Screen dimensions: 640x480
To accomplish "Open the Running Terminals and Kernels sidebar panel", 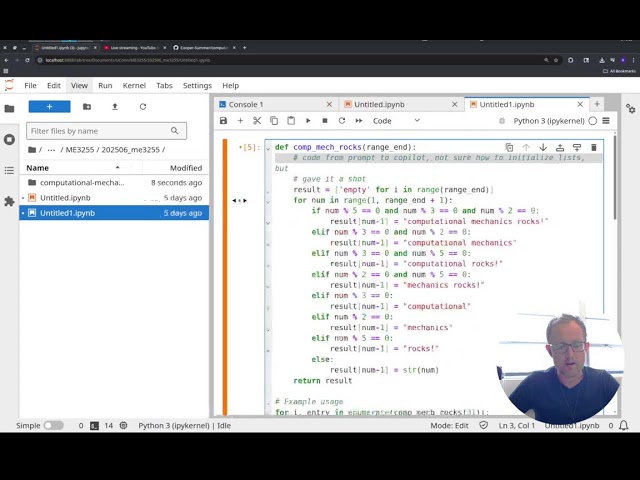I will click(9, 139).
